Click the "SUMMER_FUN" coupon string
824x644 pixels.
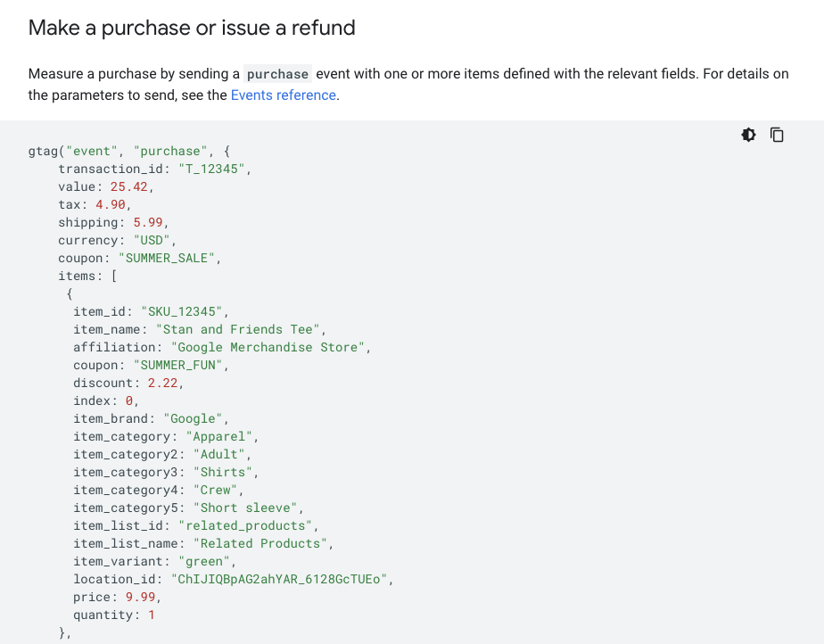pyautogui.click(x=181, y=365)
